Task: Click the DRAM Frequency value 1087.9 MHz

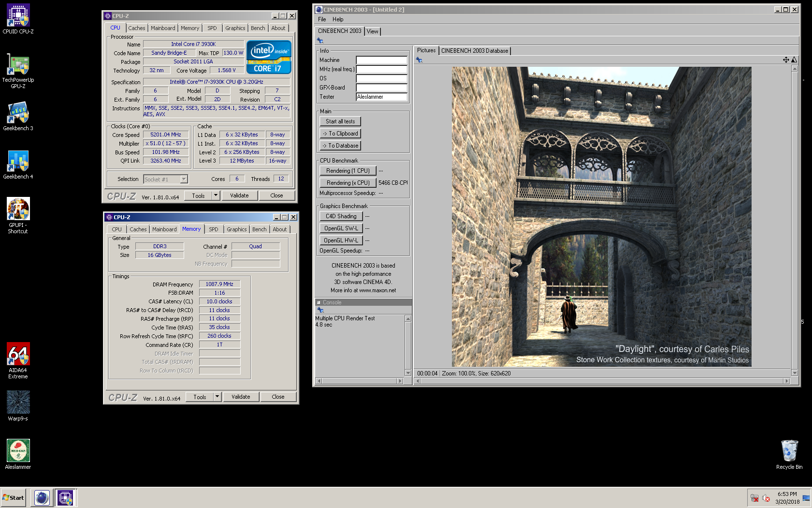Action: [219, 284]
